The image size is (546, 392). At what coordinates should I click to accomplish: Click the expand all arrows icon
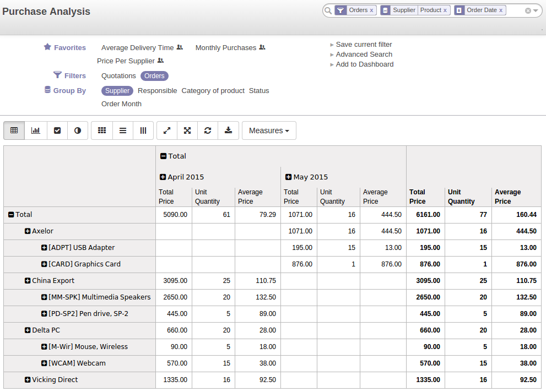[187, 130]
